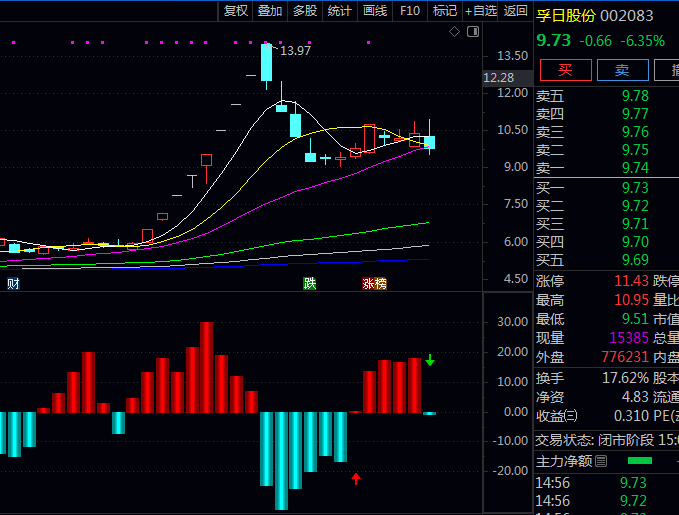Add stock via +自选 button
The height and width of the screenshot is (515, 679).
pyautogui.click(x=480, y=11)
